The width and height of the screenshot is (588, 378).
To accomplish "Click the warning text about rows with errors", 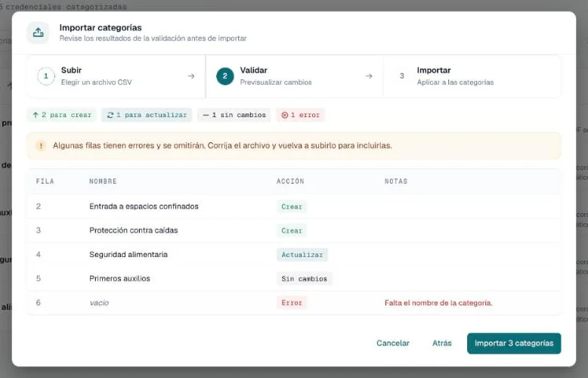I will [222, 145].
